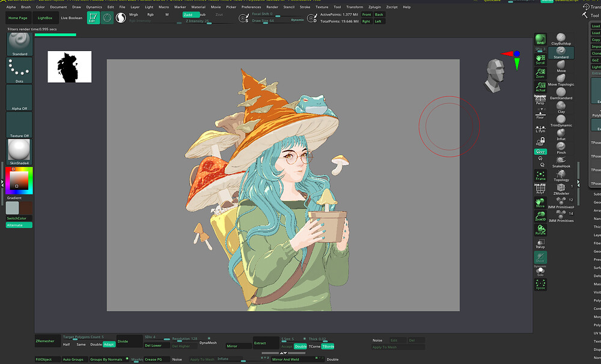This screenshot has width=601, height=364.
Task: Open the Document menu
Action: point(58,7)
